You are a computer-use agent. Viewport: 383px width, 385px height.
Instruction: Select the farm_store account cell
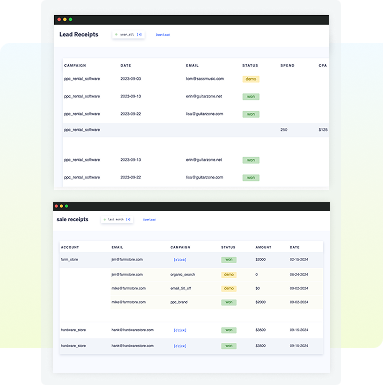click(x=69, y=260)
